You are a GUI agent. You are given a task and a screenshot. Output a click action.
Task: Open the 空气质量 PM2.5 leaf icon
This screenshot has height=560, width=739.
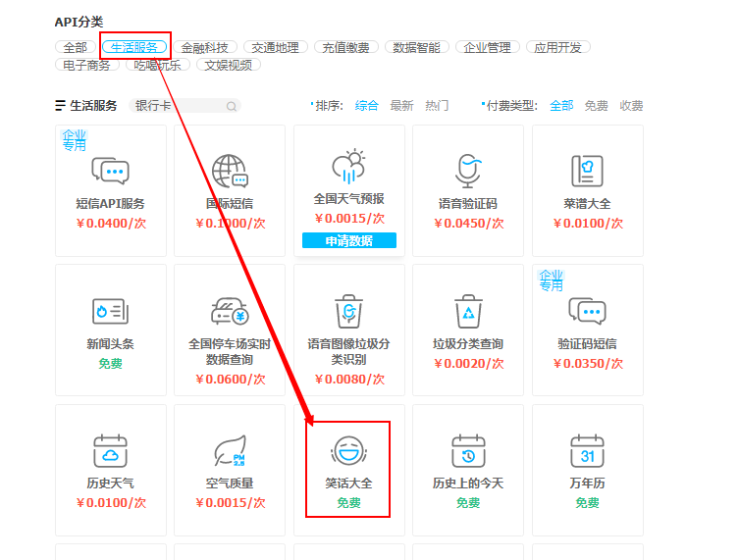(230, 451)
